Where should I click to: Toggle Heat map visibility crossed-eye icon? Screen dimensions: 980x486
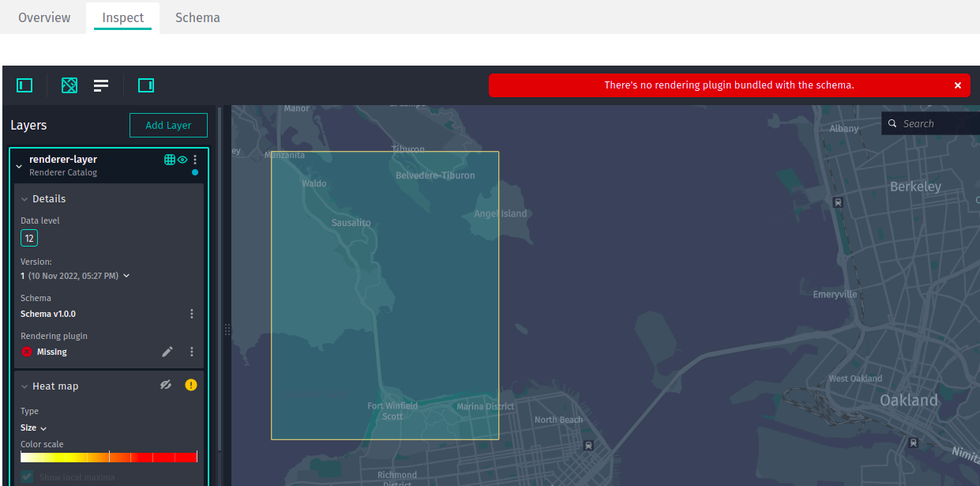click(165, 385)
